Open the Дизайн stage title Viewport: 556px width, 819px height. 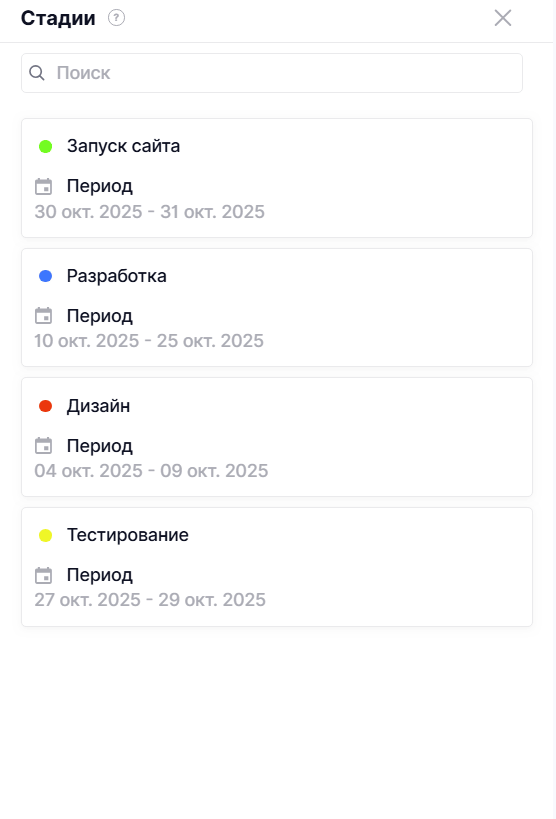pos(98,406)
